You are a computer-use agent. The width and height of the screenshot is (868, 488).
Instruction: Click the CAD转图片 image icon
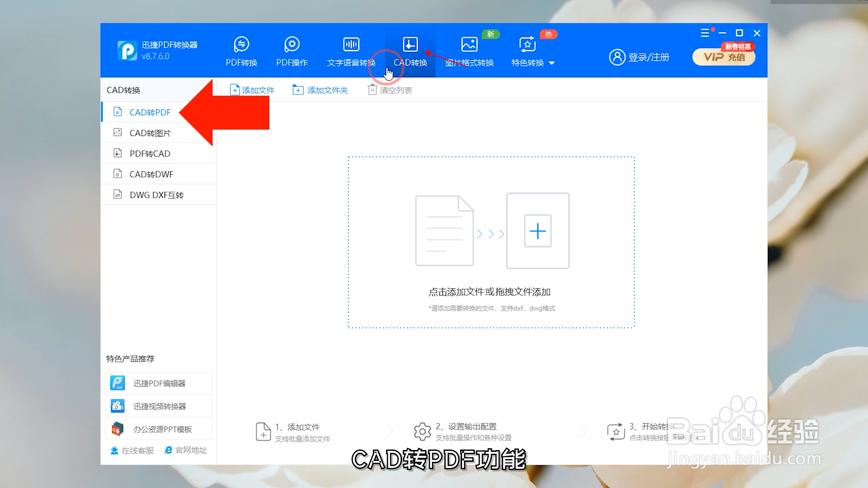click(x=118, y=132)
